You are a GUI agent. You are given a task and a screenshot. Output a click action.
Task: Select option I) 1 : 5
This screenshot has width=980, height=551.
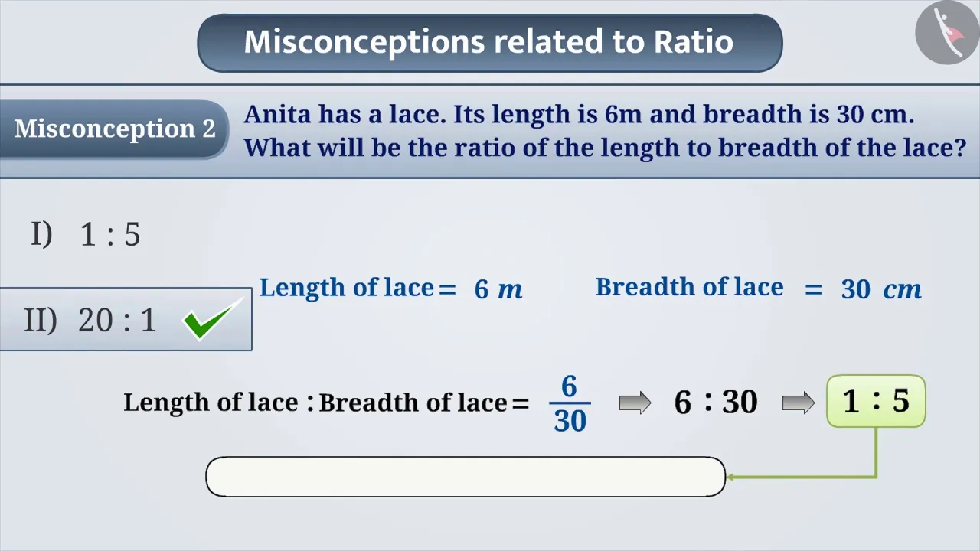(x=86, y=234)
